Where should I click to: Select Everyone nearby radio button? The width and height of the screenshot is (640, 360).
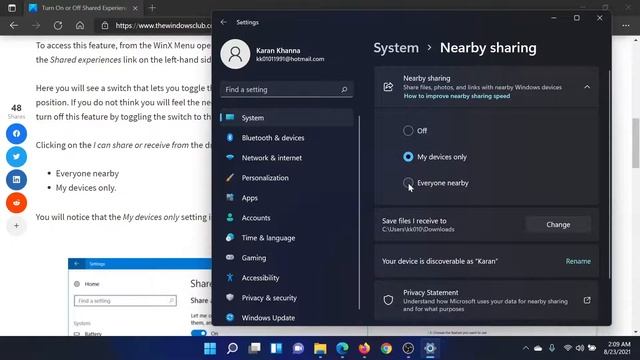click(x=408, y=183)
